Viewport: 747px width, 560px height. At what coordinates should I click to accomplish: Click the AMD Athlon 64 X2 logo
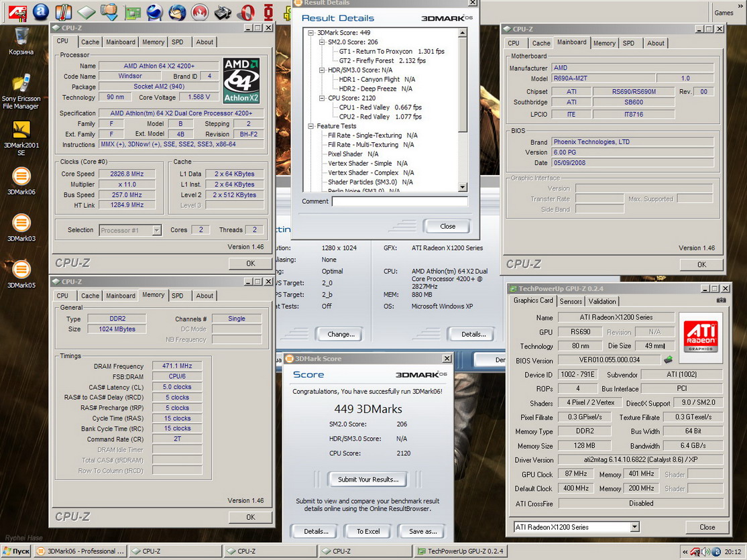coord(241,80)
